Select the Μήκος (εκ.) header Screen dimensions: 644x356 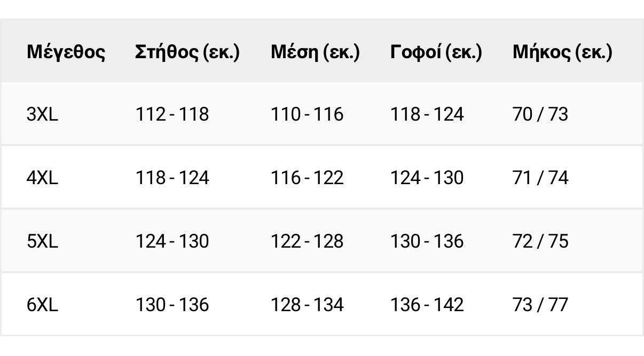tap(562, 52)
